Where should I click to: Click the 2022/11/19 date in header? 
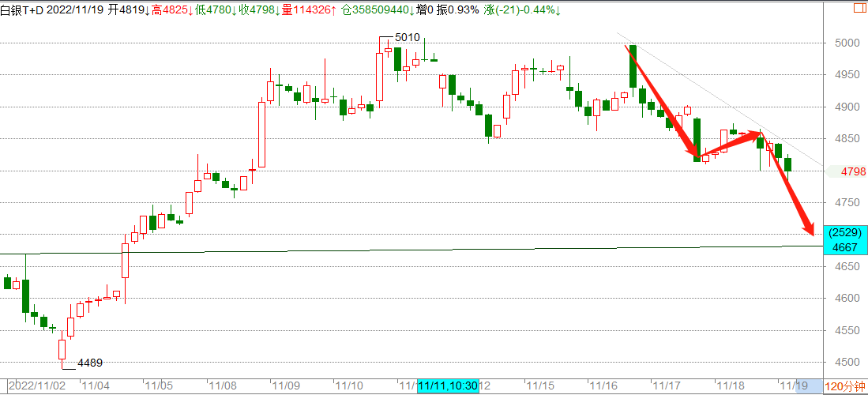click(75, 9)
